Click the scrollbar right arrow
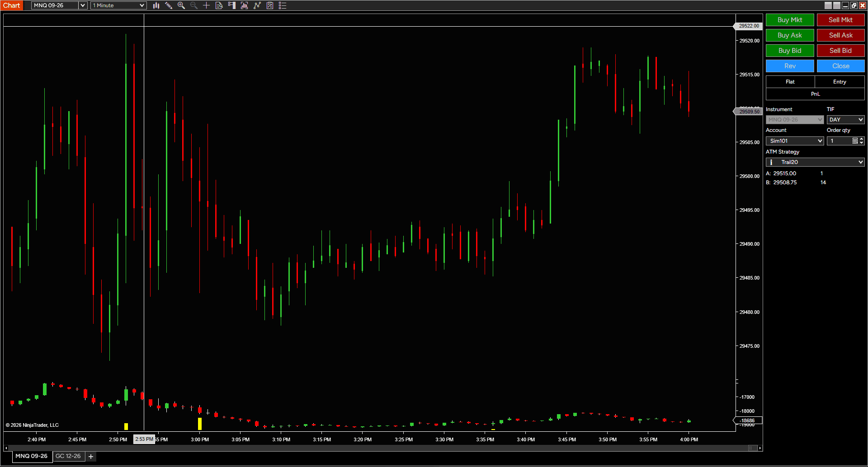This screenshot has width=868, height=467. [760, 448]
